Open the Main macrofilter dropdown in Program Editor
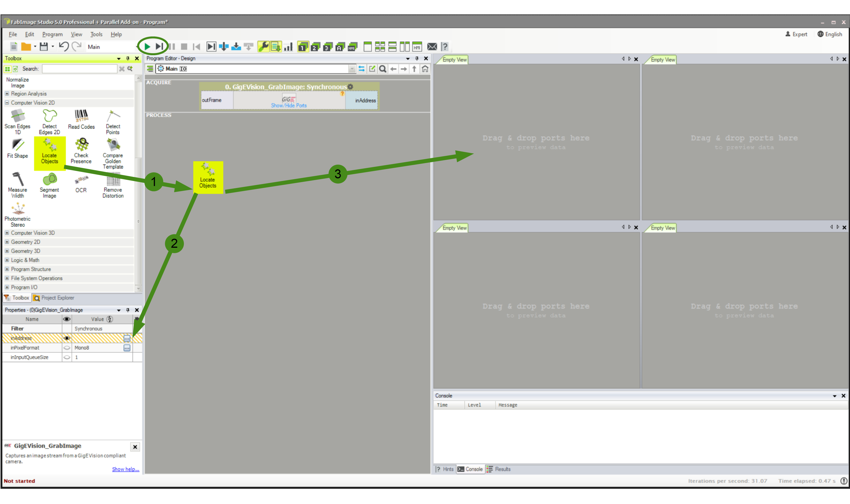The image size is (850, 504). coord(352,69)
